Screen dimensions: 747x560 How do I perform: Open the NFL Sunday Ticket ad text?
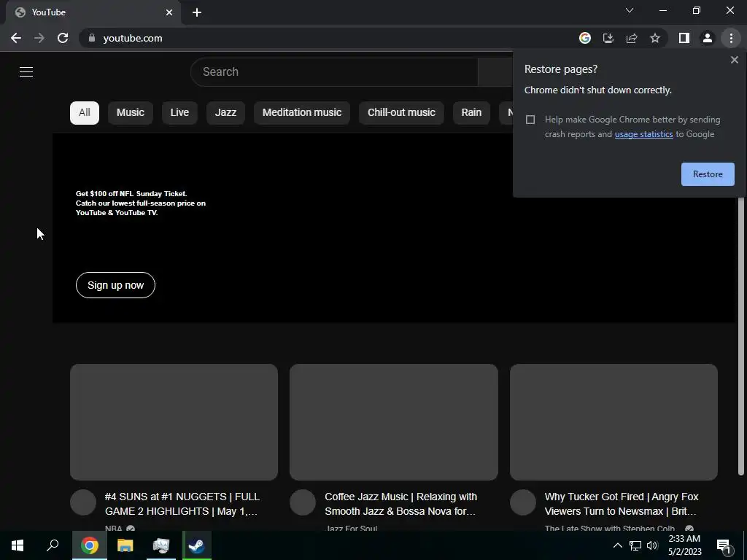[141, 203]
